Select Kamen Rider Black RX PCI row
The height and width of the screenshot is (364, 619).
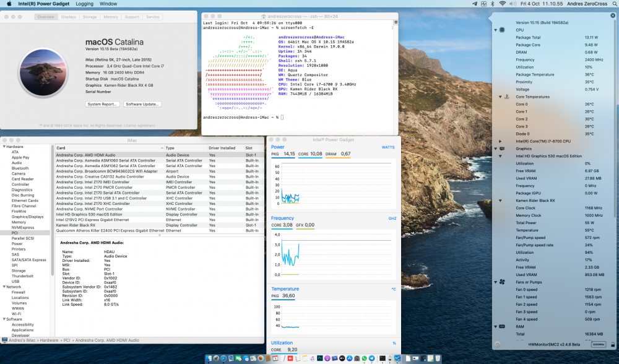(159, 225)
